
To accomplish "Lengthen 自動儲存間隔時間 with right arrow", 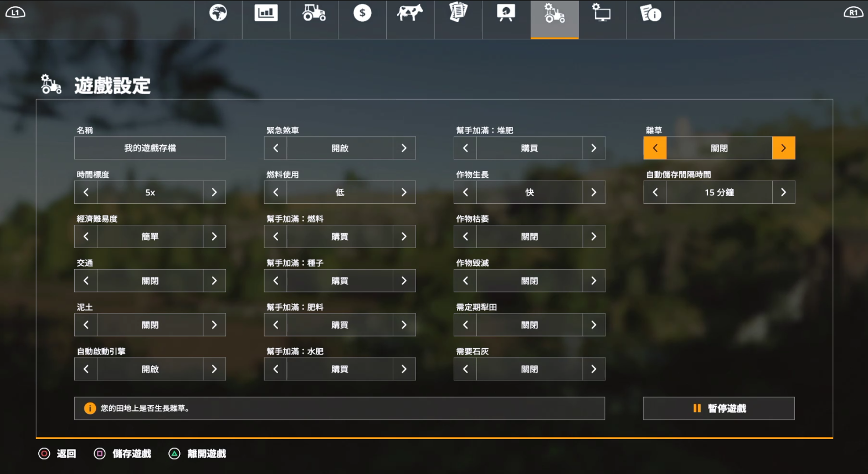I will click(784, 192).
